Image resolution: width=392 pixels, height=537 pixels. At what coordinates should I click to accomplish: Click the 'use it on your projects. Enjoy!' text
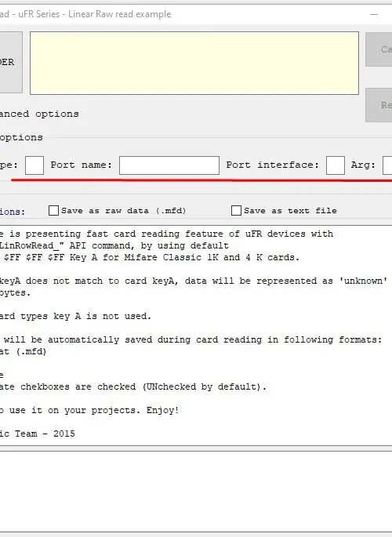(x=94, y=410)
